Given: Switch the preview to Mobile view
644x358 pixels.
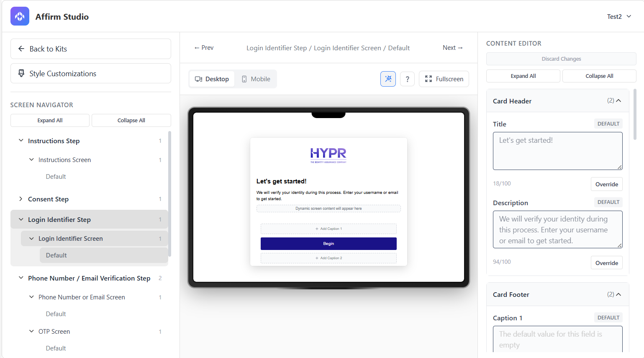Looking at the screenshot, I should pyautogui.click(x=256, y=79).
